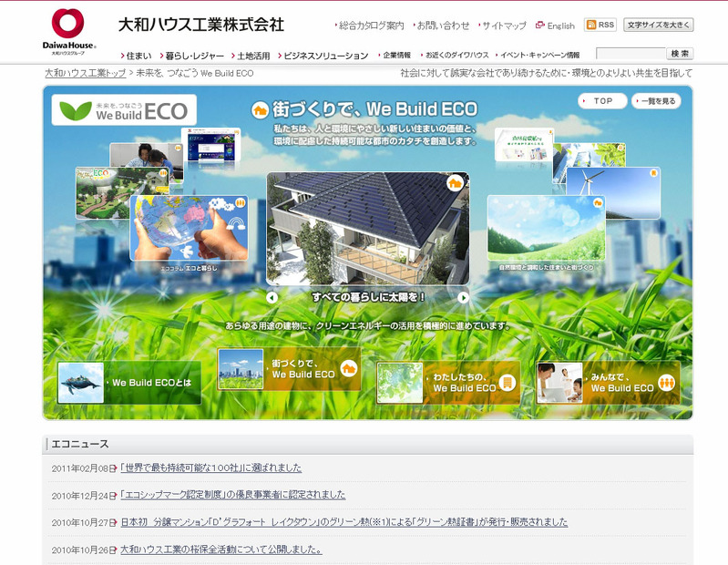Click house icon on 街づくりで banner
728x565 pixels.
348,369
